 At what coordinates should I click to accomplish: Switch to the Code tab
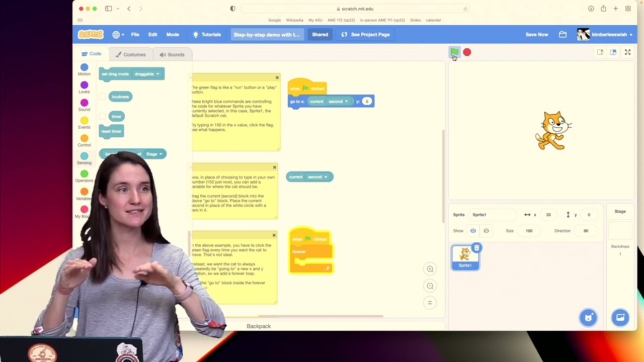[x=91, y=54]
